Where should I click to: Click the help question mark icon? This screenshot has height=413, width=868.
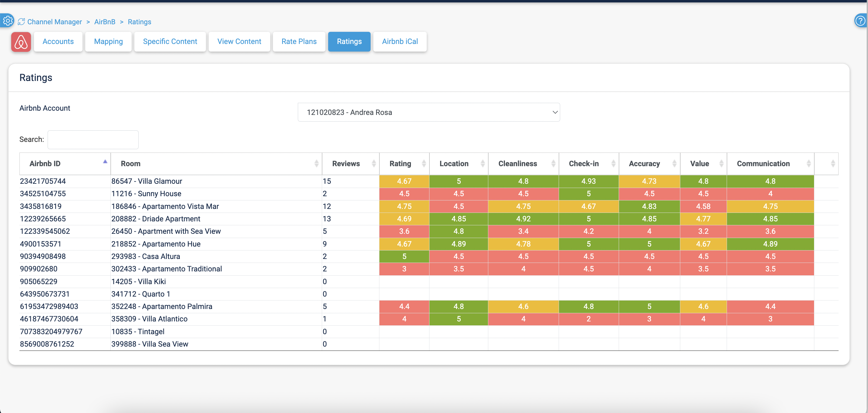(x=860, y=21)
